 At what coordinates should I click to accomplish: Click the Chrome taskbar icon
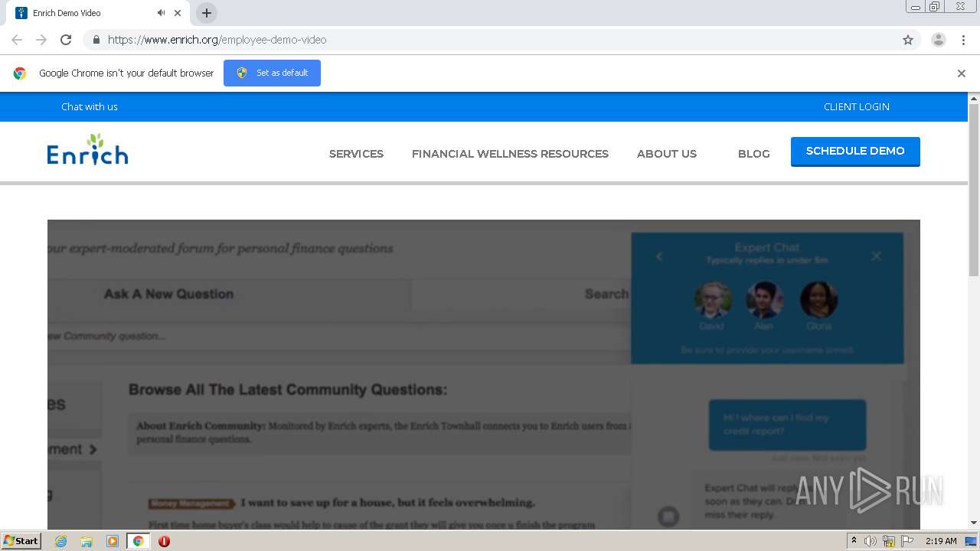138,541
